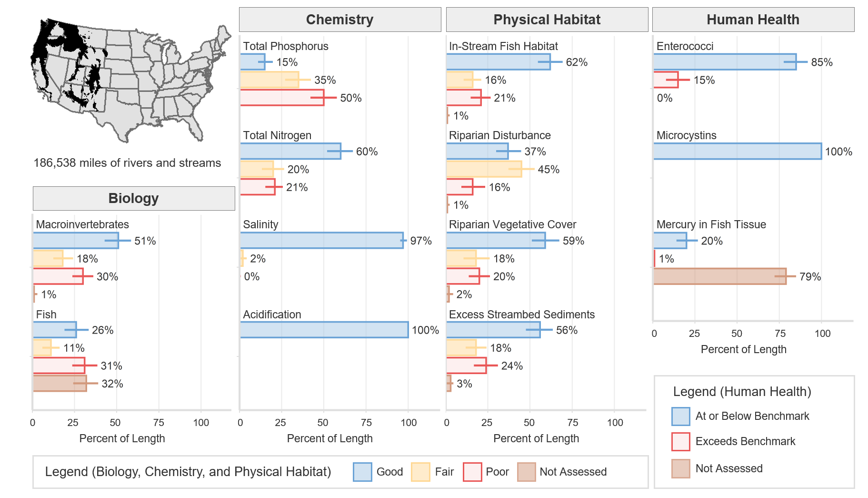Click the Poor legend color swatch
This screenshot has width=868, height=498.
tap(472, 472)
